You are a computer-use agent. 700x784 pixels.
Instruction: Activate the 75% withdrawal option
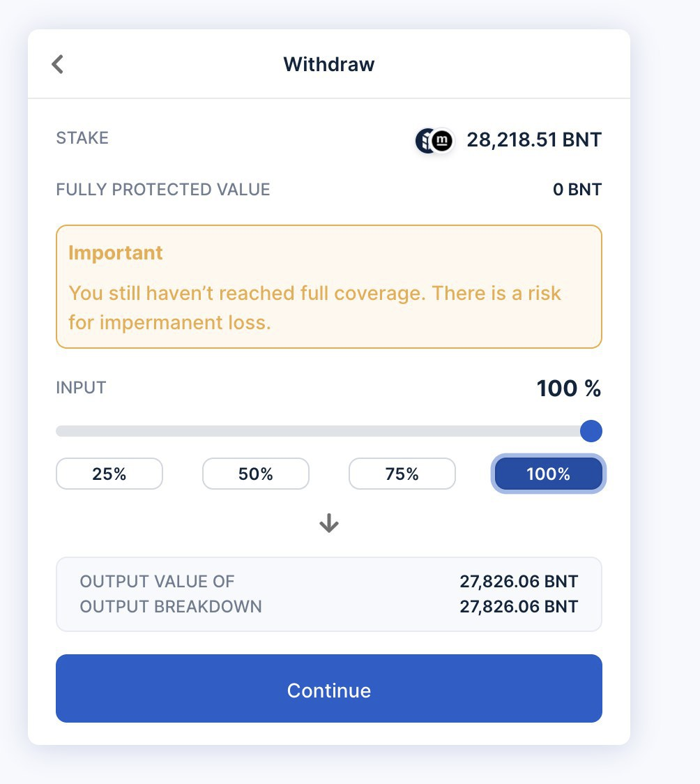(402, 474)
